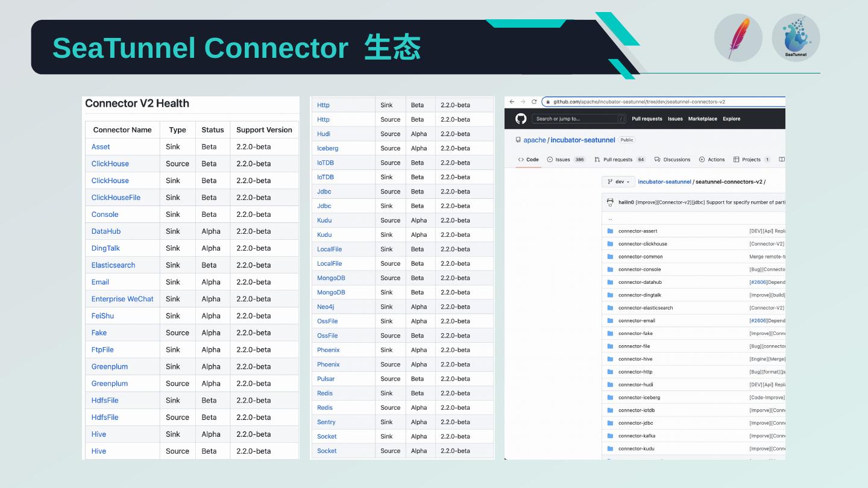The width and height of the screenshot is (868, 488).
Task: Click incubator-seatunnel in the path breadcrumb
Action: click(664, 181)
